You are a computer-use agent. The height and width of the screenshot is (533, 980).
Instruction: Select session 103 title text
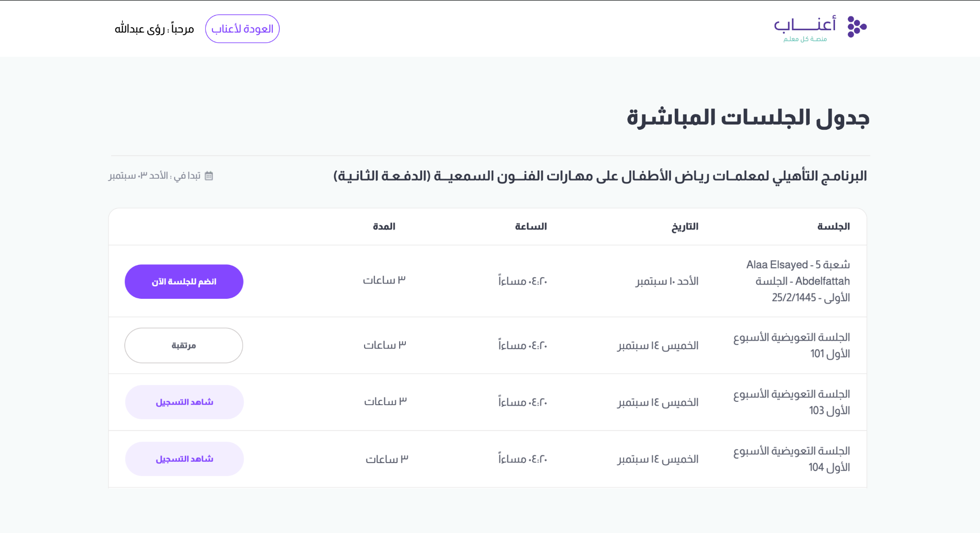tap(791, 402)
